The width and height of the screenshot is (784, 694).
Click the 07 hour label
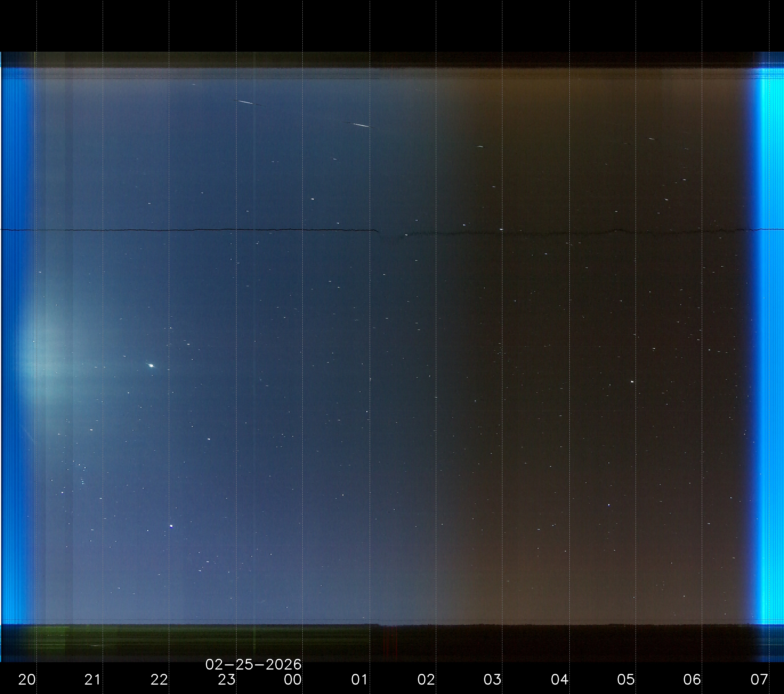click(759, 680)
